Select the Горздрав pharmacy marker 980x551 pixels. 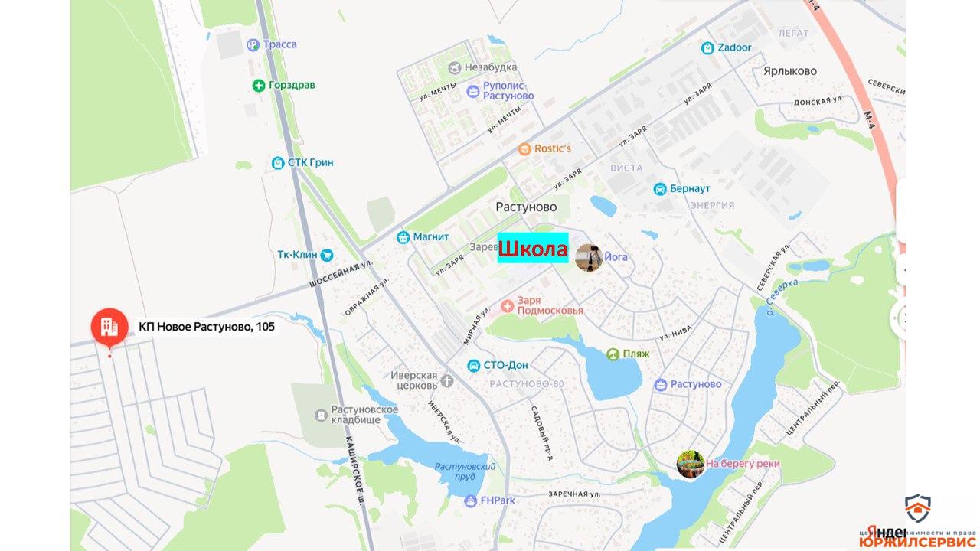pyautogui.click(x=260, y=86)
